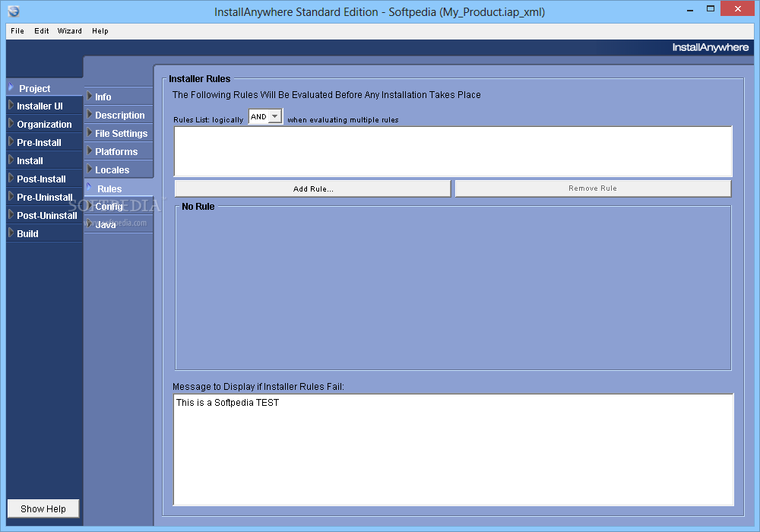Open the Pre-Uninstall section

[45, 197]
